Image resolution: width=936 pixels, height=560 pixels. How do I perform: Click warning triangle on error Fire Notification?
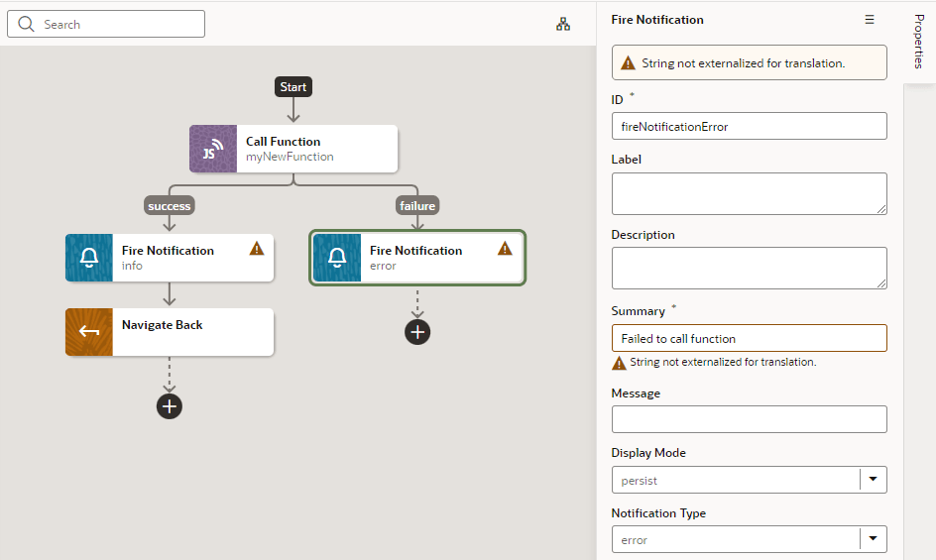click(x=505, y=249)
